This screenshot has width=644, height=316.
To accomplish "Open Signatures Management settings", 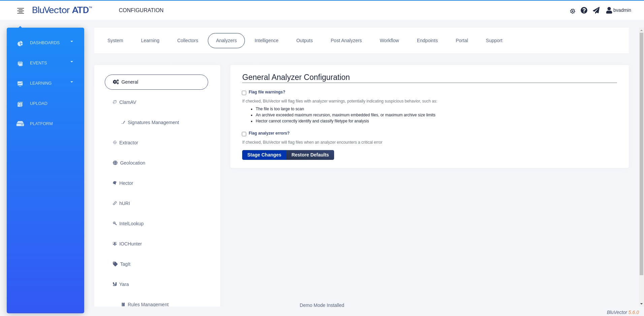I will pyautogui.click(x=153, y=122).
